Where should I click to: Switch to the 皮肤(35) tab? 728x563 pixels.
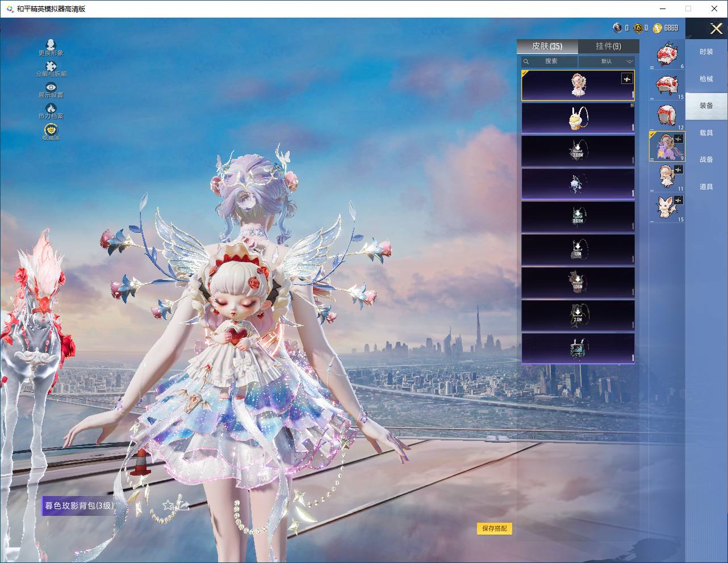tap(547, 47)
